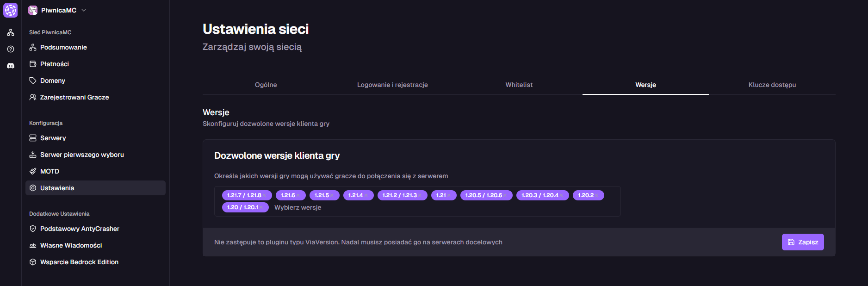This screenshot has height=286, width=868.
Task: Click the app logo in top-left corner
Action: pos(11,10)
